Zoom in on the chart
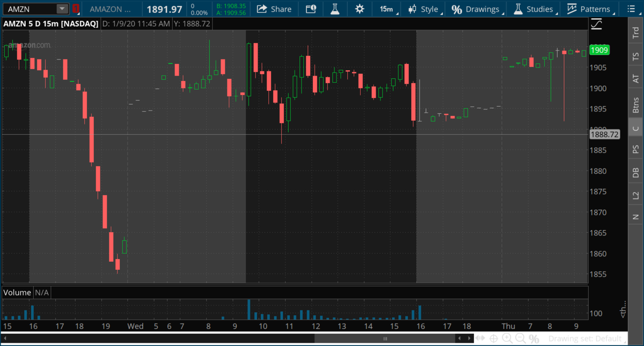This screenshot has height=346, width=644. point(507,338)
